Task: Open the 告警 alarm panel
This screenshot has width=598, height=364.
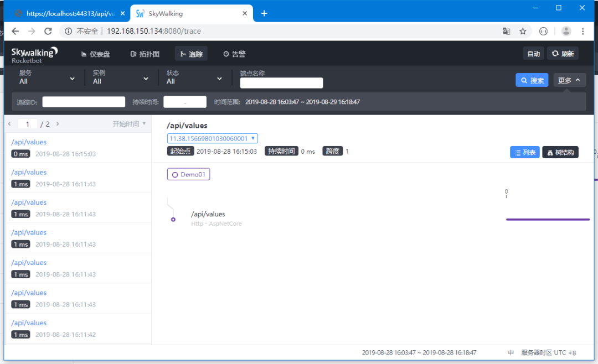Action: [x=234, y=53]
